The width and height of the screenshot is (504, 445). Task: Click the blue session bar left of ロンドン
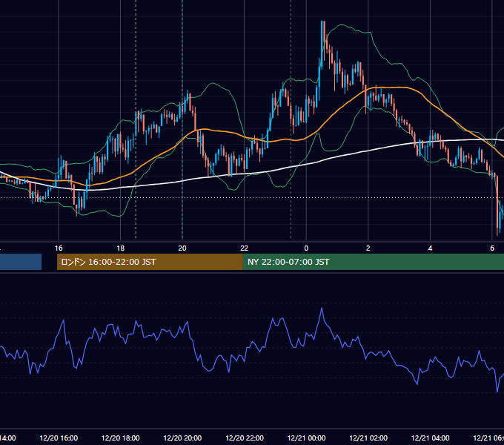21,262
